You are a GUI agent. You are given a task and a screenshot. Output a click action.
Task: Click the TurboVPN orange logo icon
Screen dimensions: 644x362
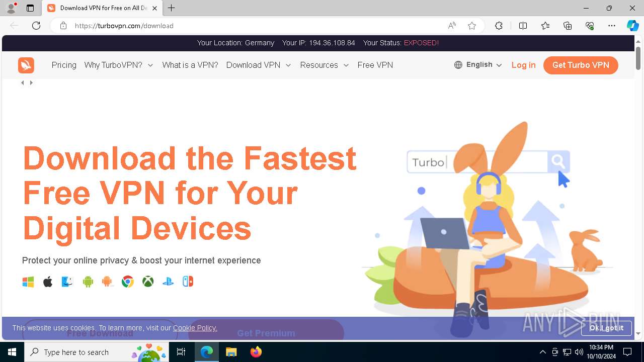pyautogui.click(x=26, y=65)
